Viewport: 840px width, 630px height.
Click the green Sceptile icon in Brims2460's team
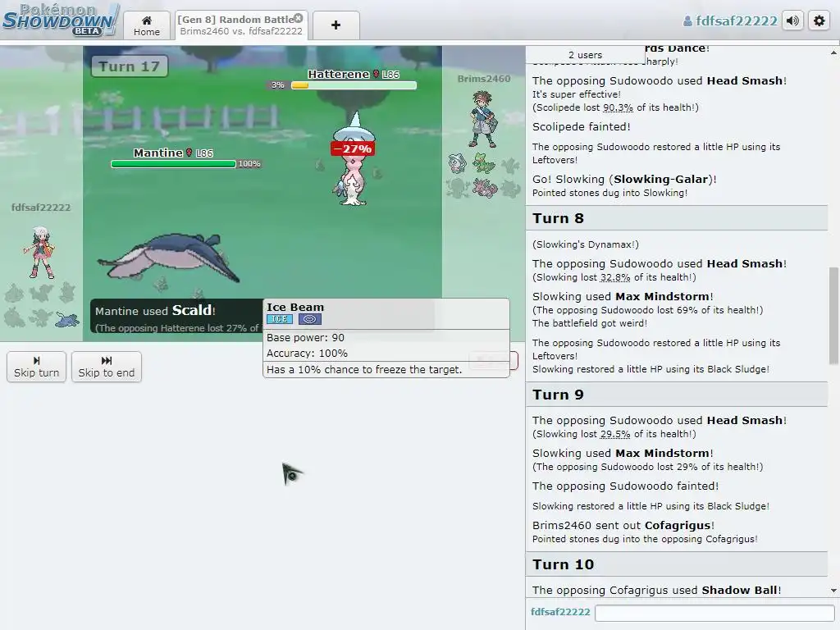coord(484,163)
